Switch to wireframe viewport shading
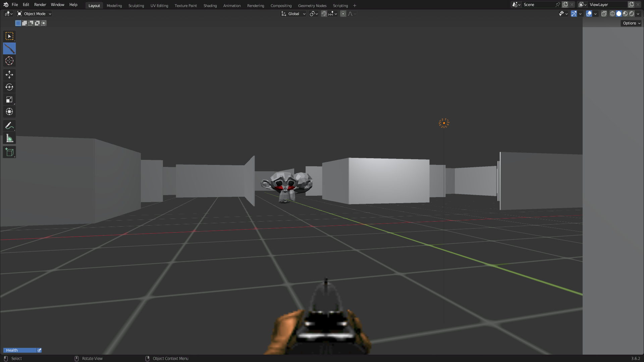This screenshot has width=644, height=362. click(612, 14)
